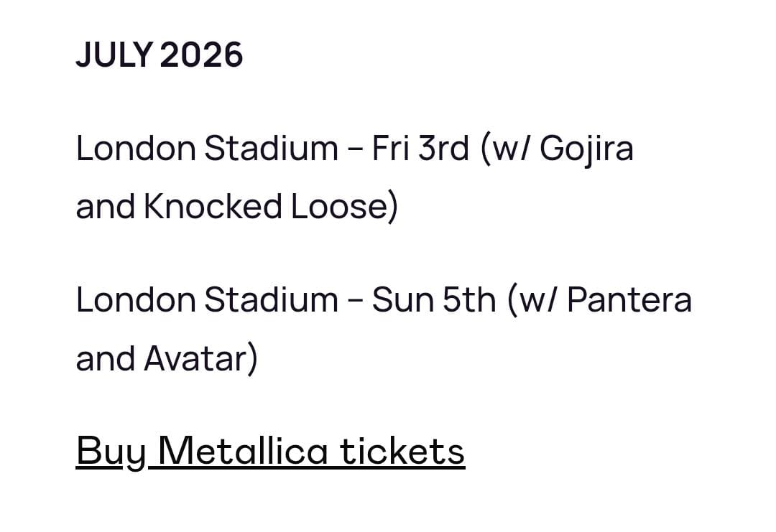The image size is (776, 532).
Task: Click the Sun 5th date text
Action: click(x=433, y=299)
